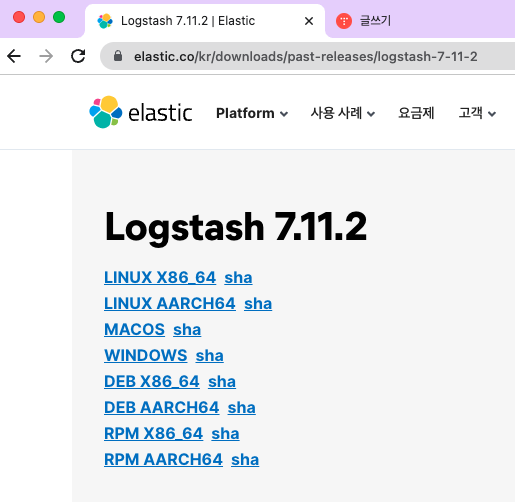Download the MACOS package
The height and width of the screenshot is (502, 515).
[x=134, y=330]
